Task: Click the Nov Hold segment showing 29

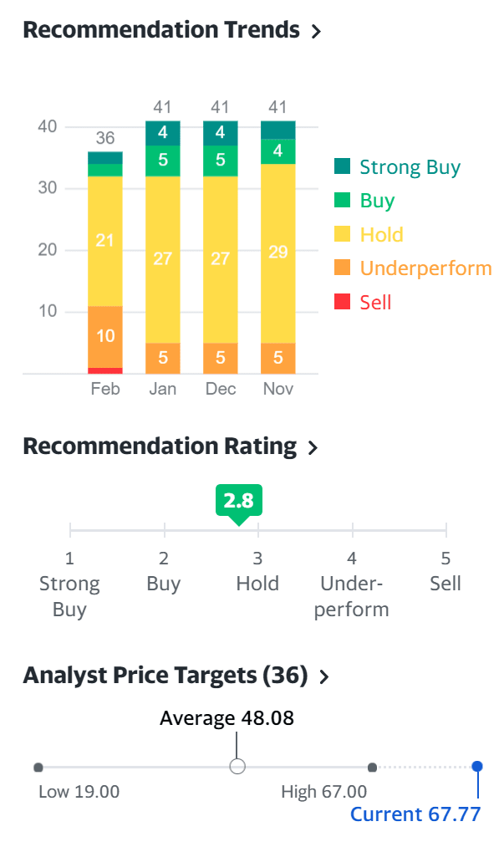Action: [x=278, y=251]
